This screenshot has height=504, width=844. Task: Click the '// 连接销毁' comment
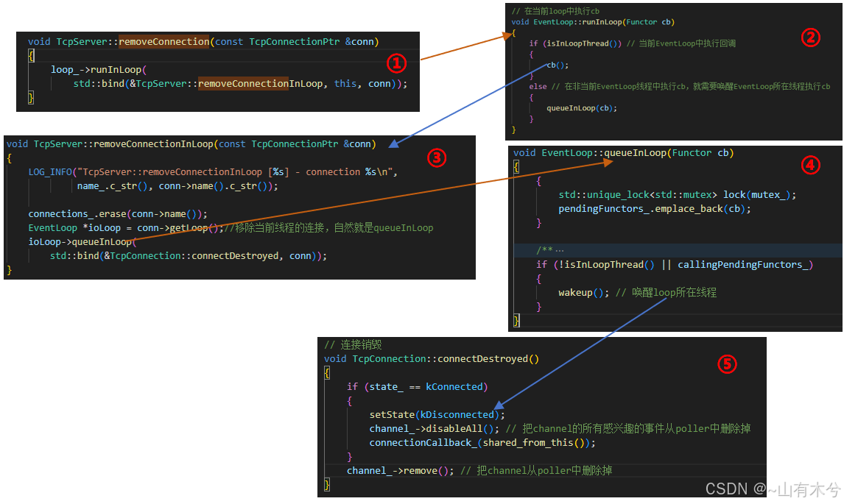tap(353, 345)
